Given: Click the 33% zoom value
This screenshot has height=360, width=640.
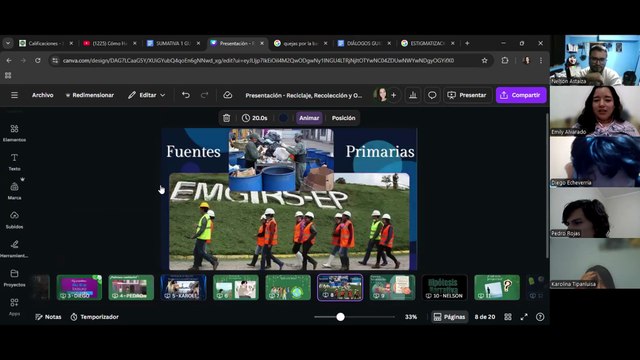Looking at the screenshot, I should click(x=411, y=317).
